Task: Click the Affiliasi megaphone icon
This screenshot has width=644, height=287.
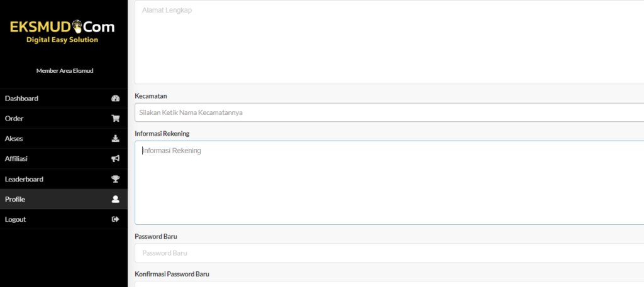Action: [116, 159]
